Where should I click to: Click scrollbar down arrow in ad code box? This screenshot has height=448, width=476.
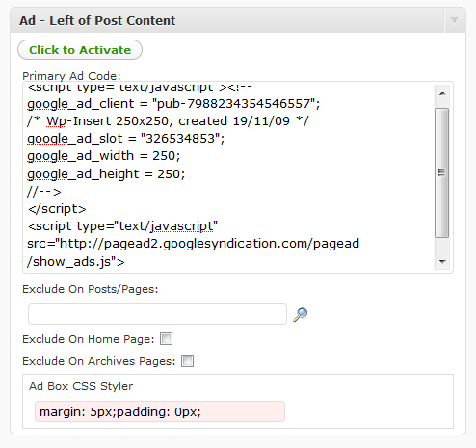pos(442,261)
